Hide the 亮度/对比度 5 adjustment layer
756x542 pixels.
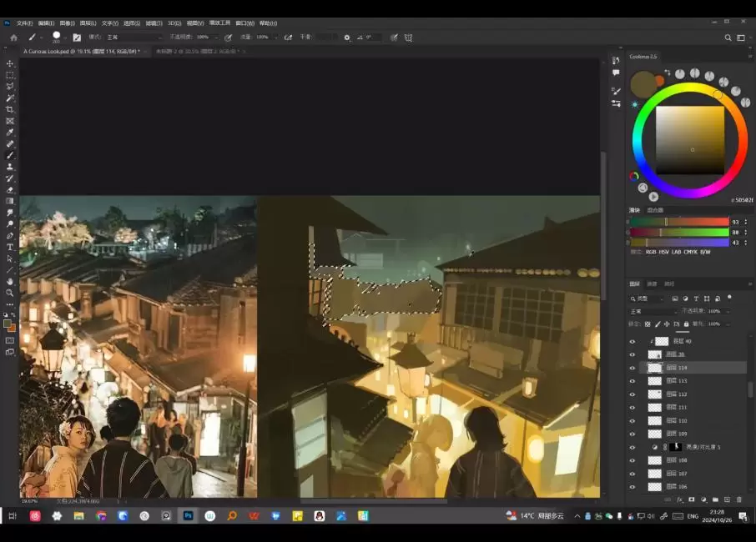click(x=633, y=448)
